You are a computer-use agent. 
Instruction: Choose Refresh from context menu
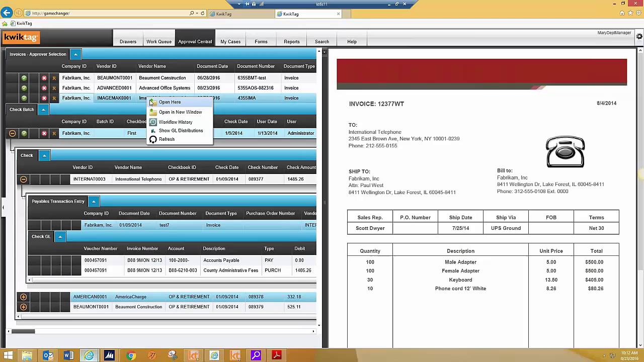[x=180, y=139]
